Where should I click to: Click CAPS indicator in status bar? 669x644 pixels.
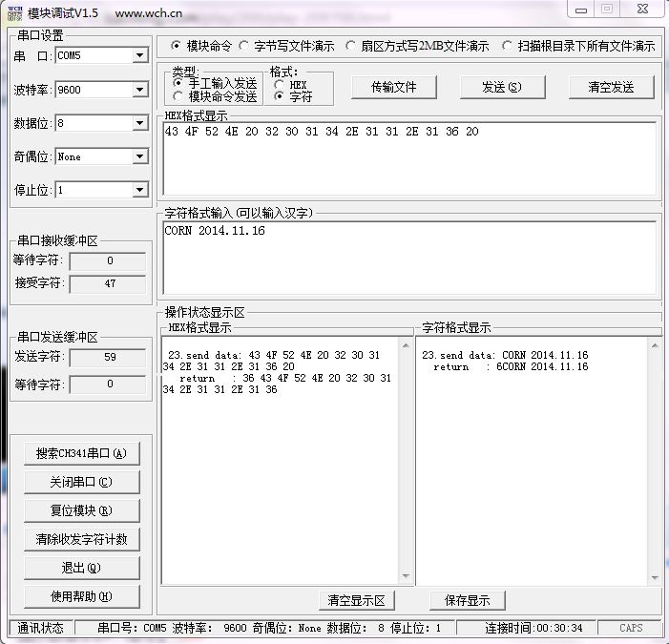[x=630, y=628]
